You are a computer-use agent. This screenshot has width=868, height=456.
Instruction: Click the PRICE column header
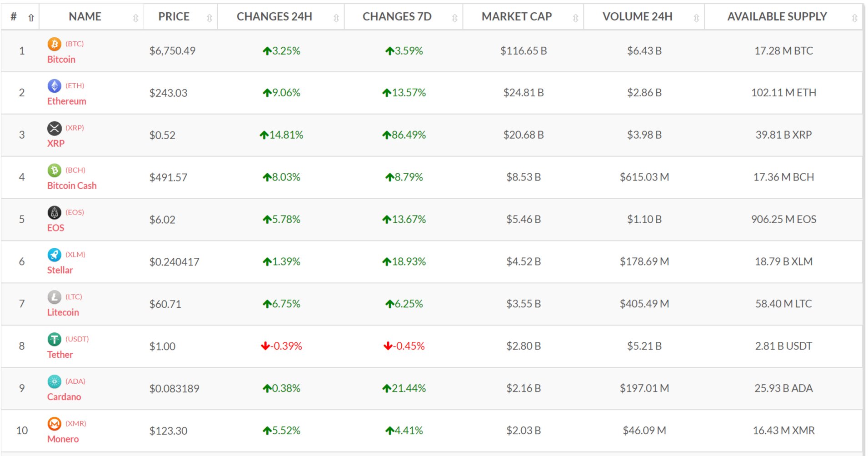click(180, 17)
